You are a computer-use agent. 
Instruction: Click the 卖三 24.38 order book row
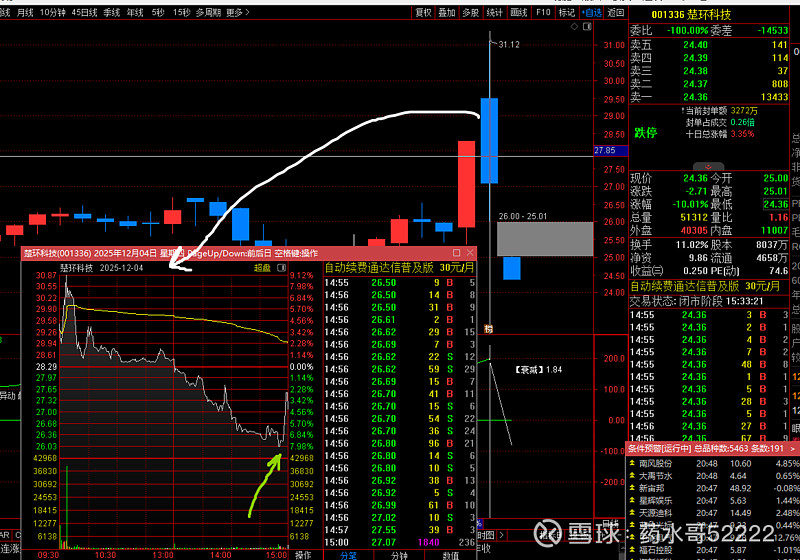709,71
